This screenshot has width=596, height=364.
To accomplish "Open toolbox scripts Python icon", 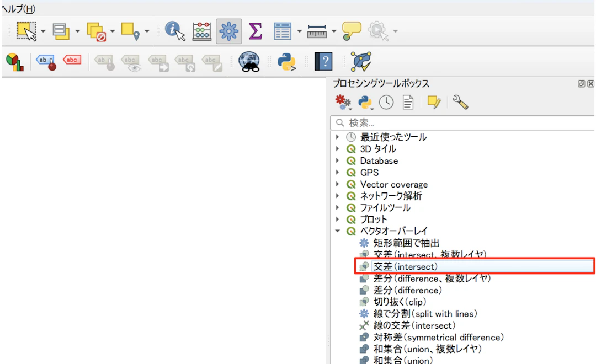I will (x=365, y=103).
